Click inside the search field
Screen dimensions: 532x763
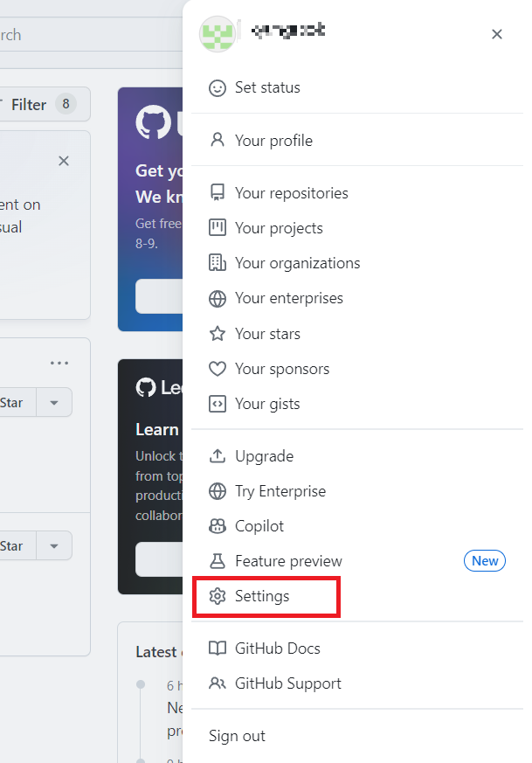point(44,34)
